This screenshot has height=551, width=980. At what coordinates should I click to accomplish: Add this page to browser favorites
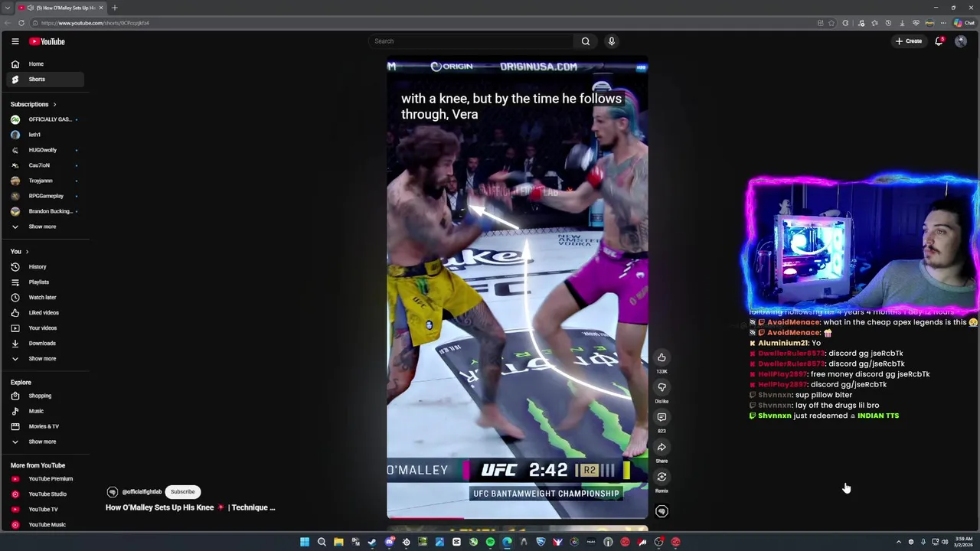click(832, 23)
